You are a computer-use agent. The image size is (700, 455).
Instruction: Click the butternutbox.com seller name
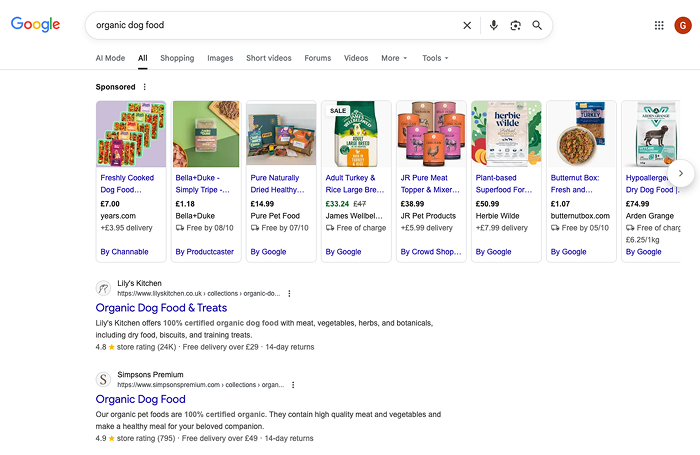point(580,216)
